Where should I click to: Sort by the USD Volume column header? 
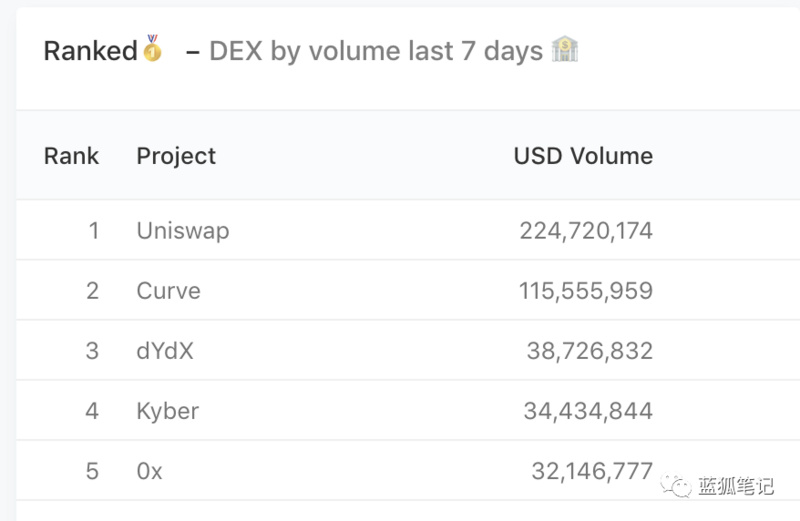583,156
